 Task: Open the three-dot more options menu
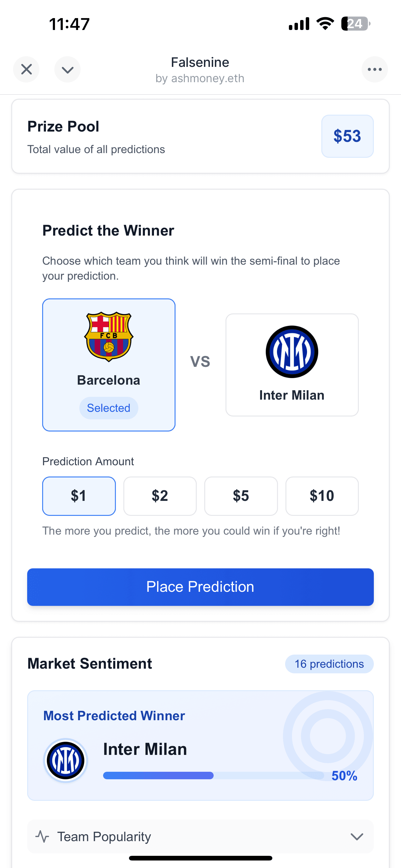point(374,69)
